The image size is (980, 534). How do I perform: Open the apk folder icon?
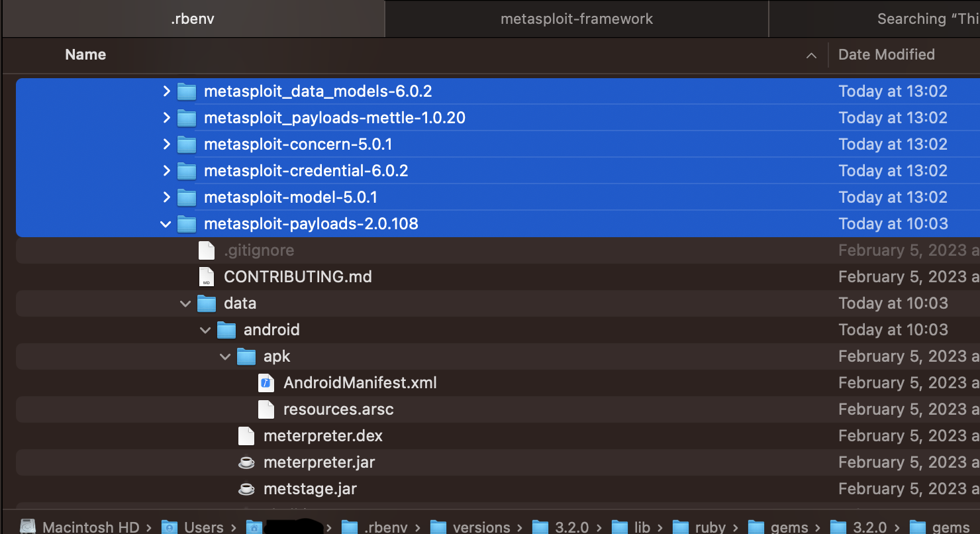pyautogui.click(x=246, y=356)
